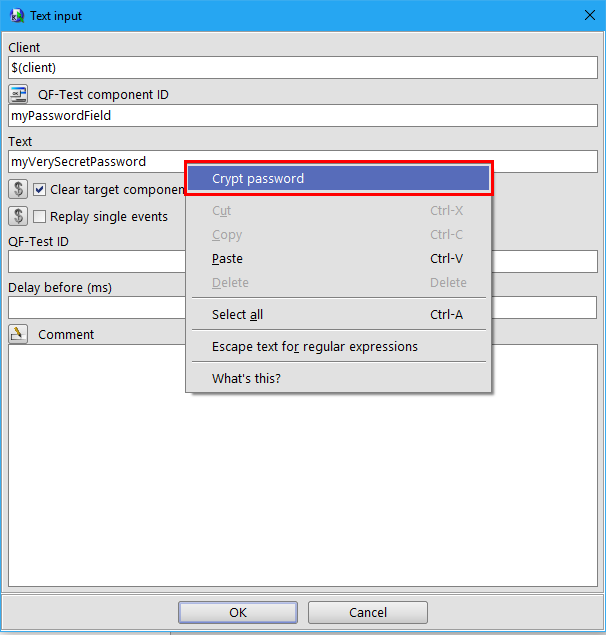This screenshot has height=635, width=606.
Task: Click Delete in the context menu
Action: (339, 282)
